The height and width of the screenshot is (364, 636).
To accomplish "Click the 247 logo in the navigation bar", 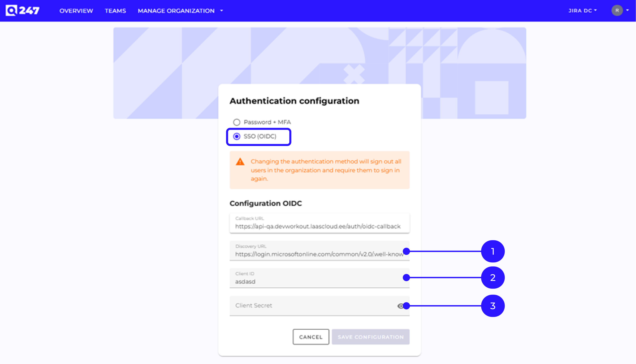I will [x=23, y=11].
